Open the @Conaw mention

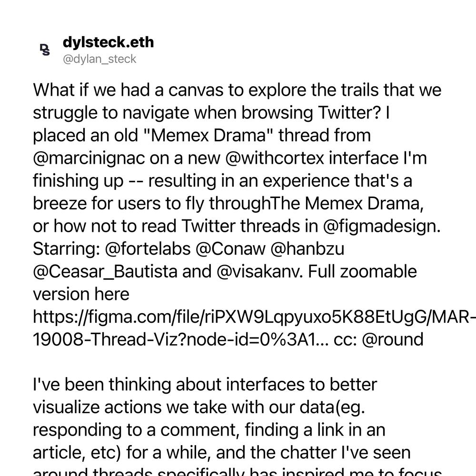(x=230, y=248)
